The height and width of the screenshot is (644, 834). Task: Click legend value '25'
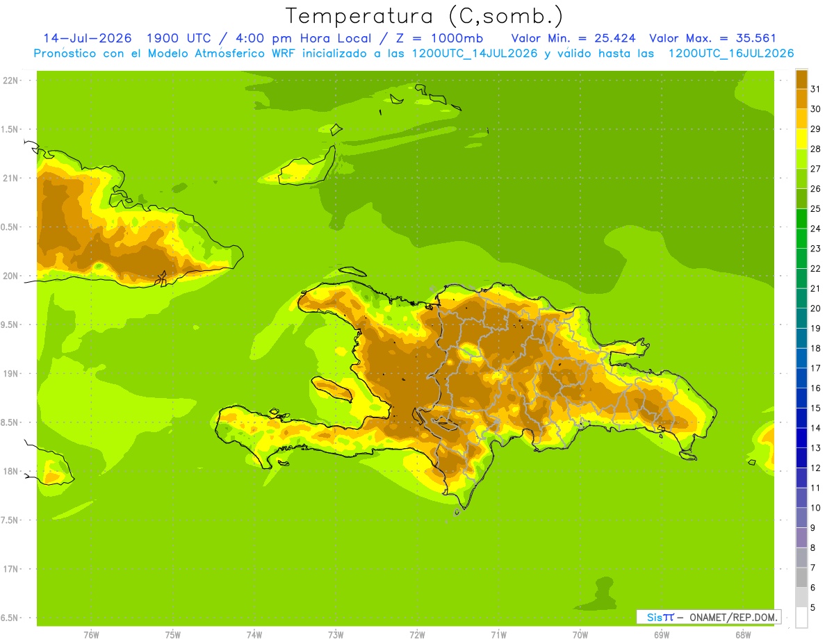click(x=815, y=208)
